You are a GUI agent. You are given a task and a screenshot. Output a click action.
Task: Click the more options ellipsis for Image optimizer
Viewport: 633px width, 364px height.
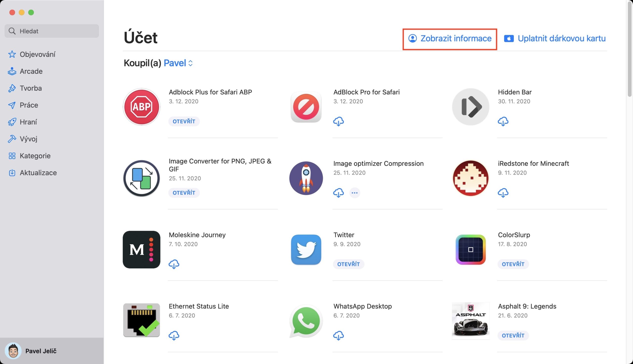click(x=354, y=193)
